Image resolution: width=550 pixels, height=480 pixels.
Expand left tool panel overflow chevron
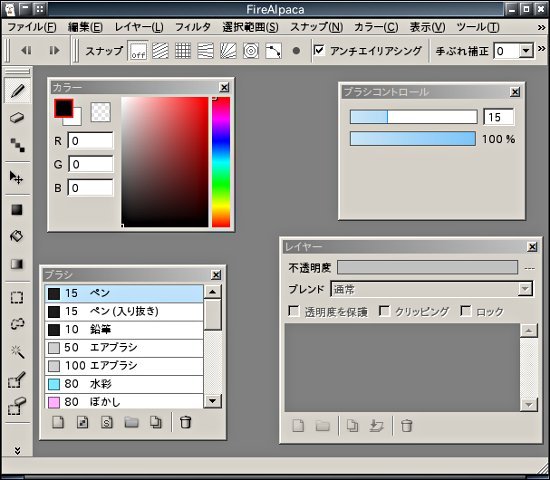pos(17,451)
